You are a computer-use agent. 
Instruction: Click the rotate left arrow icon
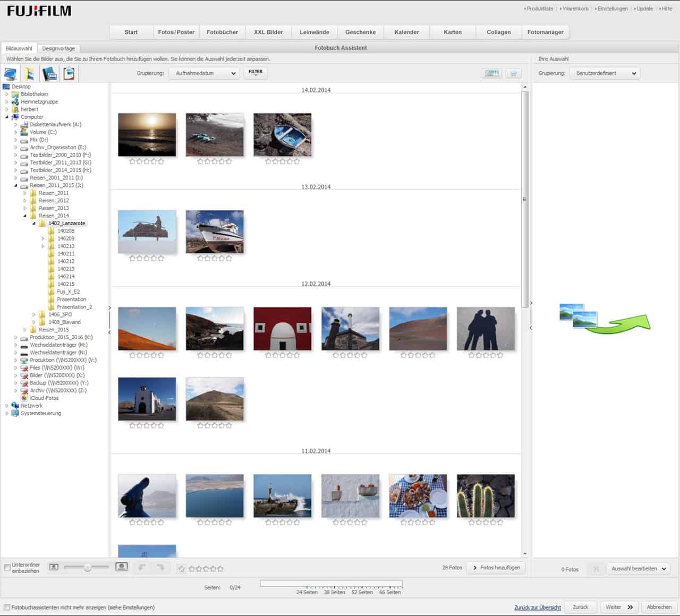142,568
